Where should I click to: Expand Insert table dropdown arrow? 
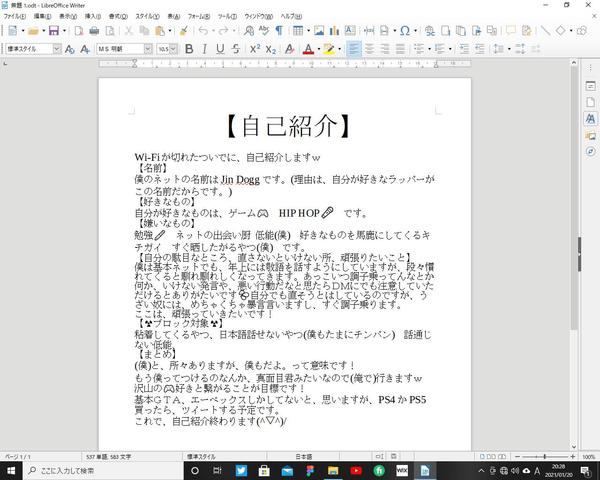point(308,31)
